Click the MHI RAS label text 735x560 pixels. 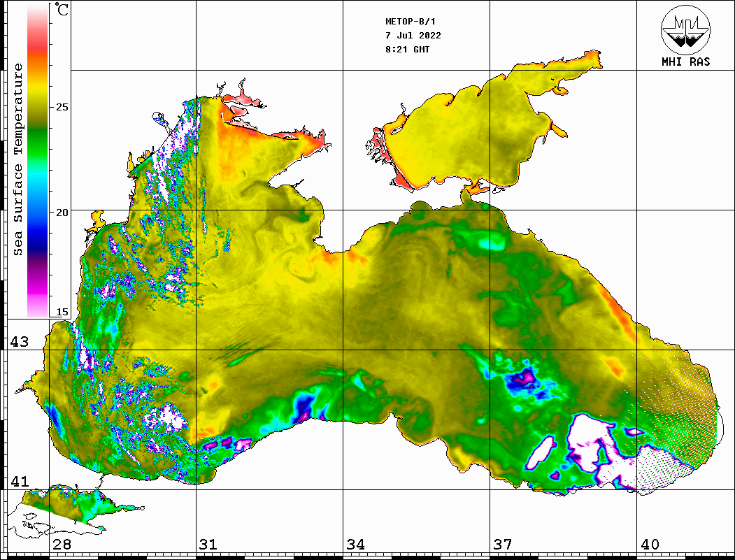click(686, 62)
